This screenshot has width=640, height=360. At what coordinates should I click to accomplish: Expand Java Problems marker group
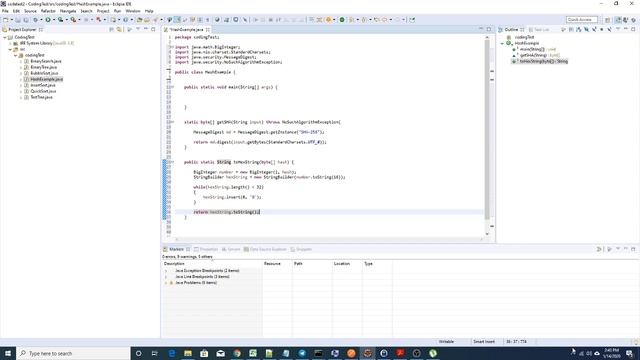(x=166, y=282)
